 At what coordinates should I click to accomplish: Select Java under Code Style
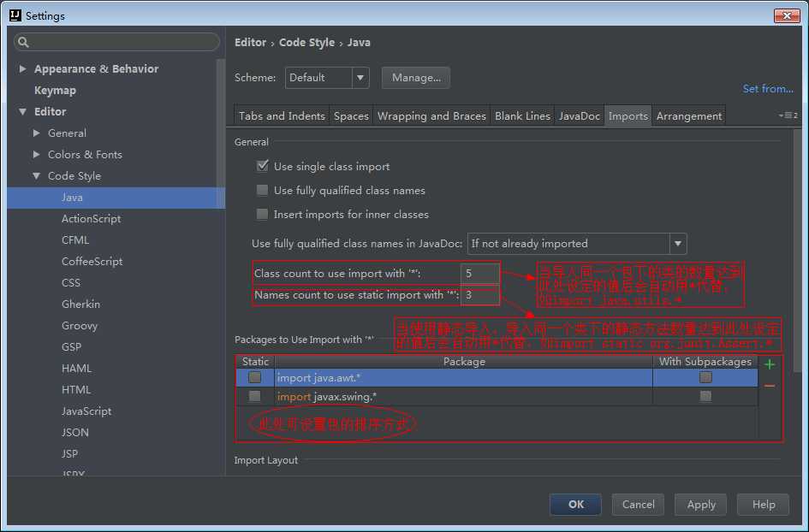[116, 198]
